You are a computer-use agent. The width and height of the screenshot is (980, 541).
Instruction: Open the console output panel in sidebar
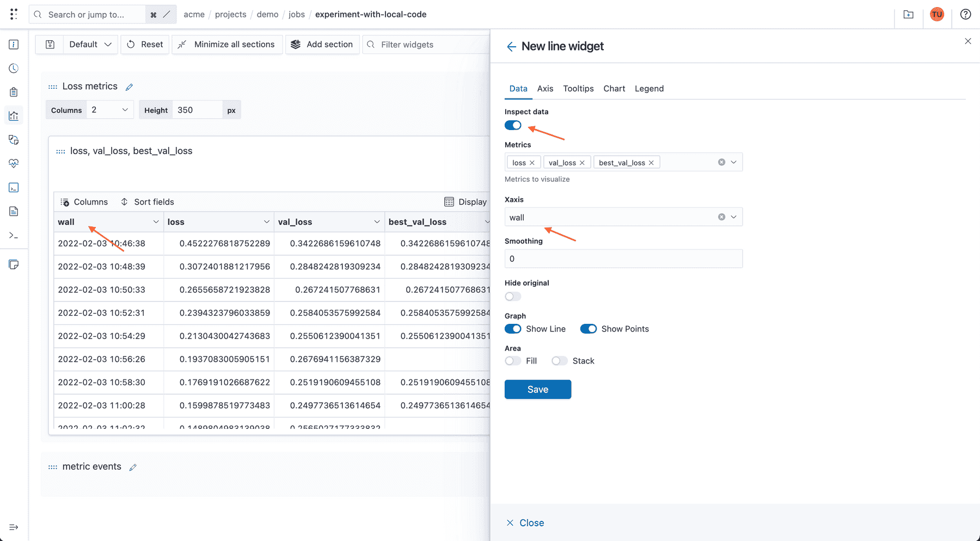(x=14, y=187)
